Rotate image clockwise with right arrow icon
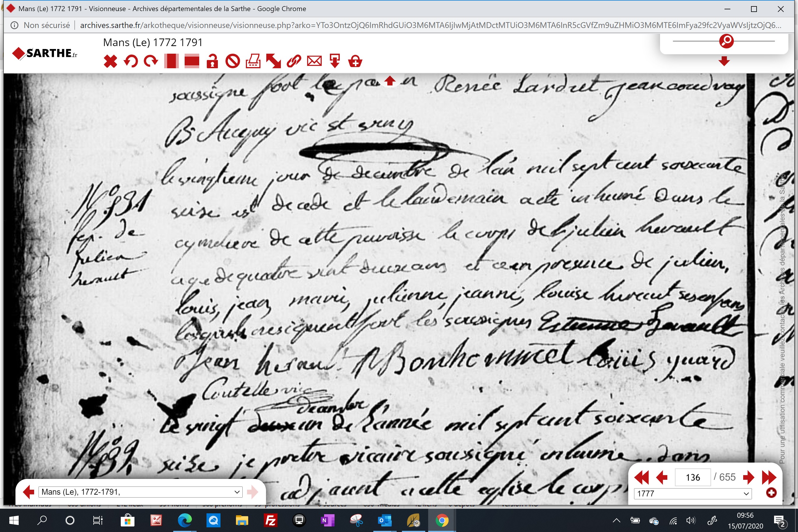Screen dimensions: 798x532 [151, 62]
